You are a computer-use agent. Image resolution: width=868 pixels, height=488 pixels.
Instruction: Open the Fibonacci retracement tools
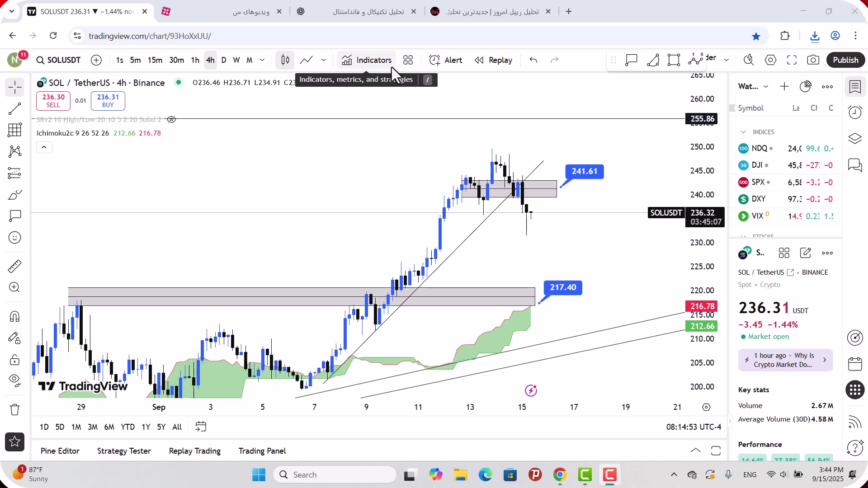(14, 130)
